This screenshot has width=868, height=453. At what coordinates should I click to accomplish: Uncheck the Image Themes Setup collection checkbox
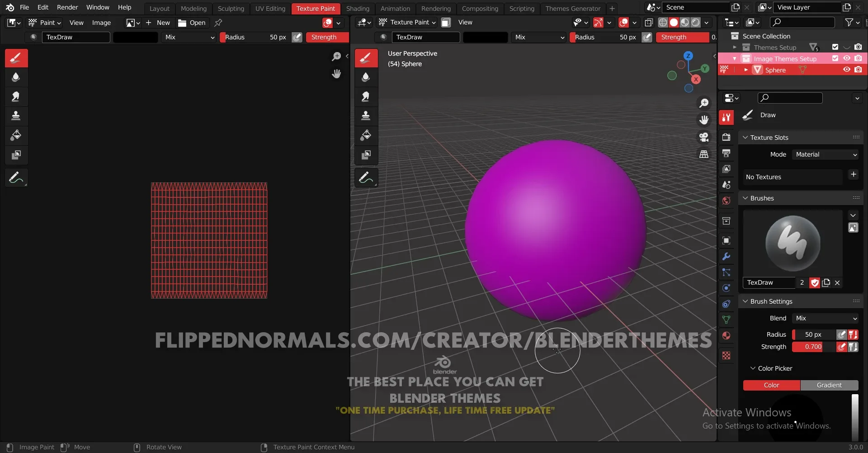(835, 58)
